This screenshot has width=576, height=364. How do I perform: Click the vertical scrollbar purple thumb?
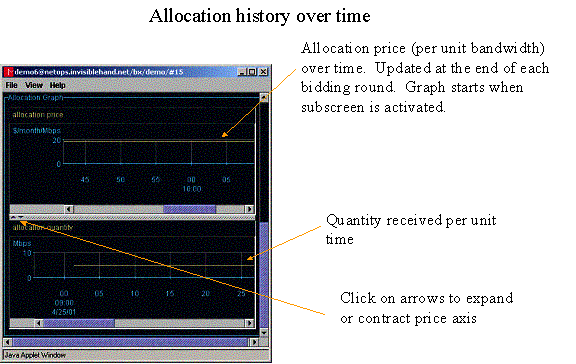[264, 275]
